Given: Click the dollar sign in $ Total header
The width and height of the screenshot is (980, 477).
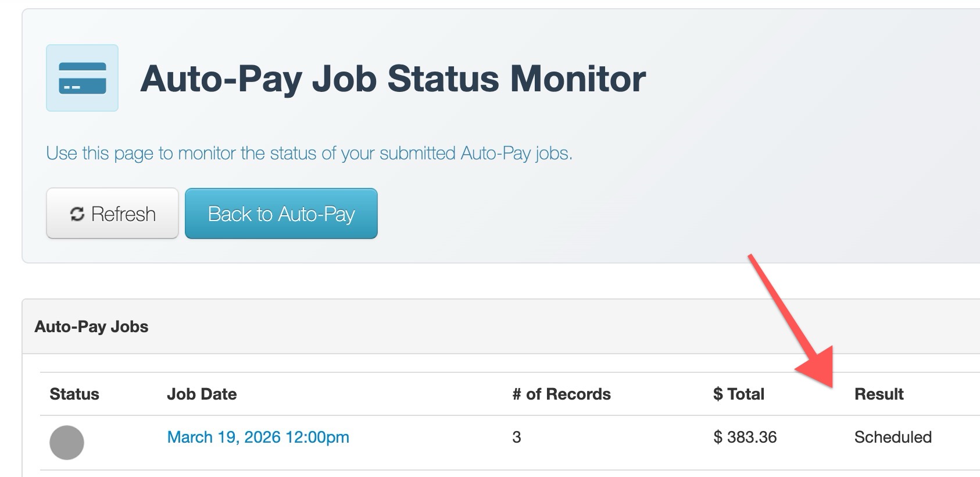Looking at the screenshot, I should pyautogui.click(x=718, y=394).
